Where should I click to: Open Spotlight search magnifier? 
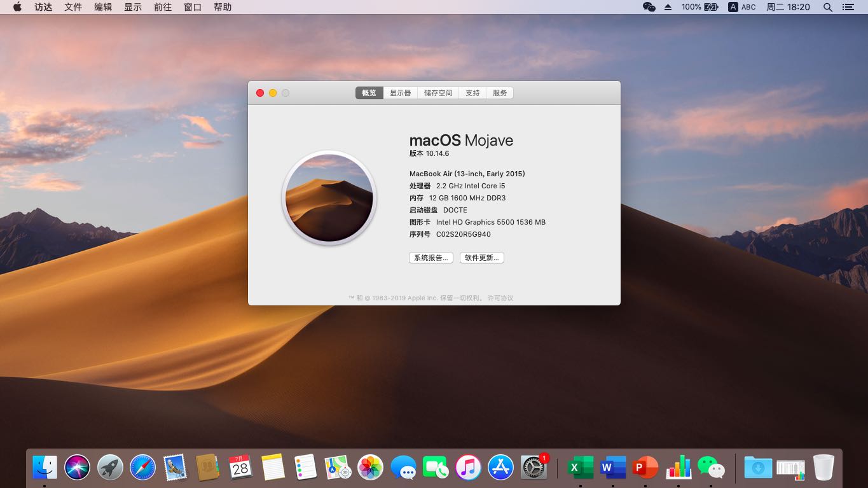828,7
